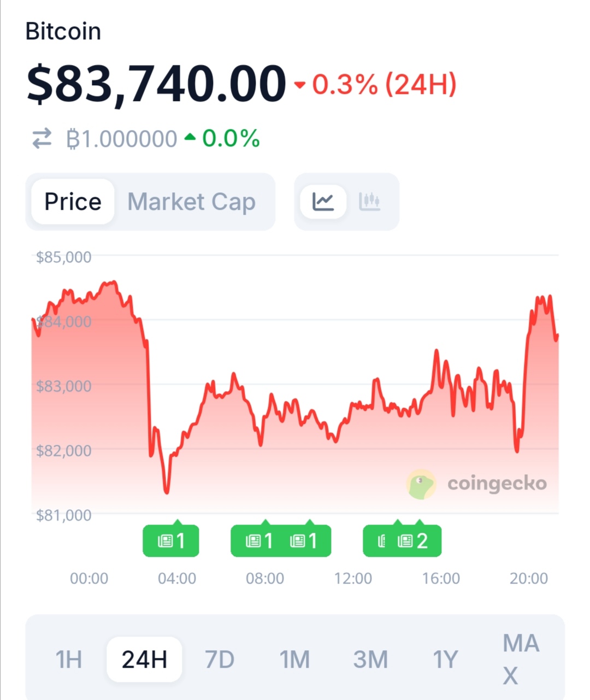Select the Price tab
The width and height of the screenshot is (590, 700).
73,202
